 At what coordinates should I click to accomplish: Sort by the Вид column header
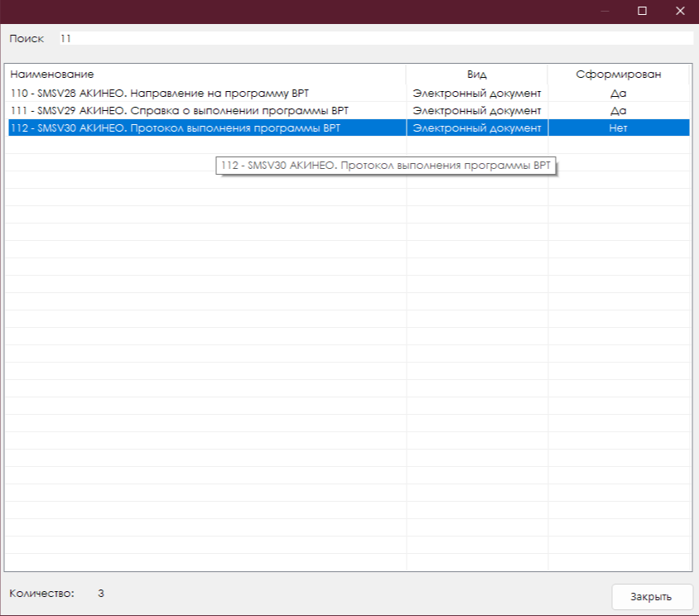click(x=476, y=75)
